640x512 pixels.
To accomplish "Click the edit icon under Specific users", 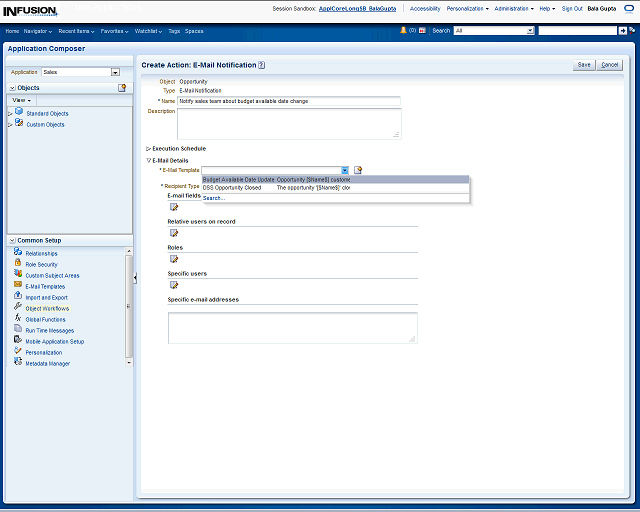I will pyautogui.click(x=174, y=285).
